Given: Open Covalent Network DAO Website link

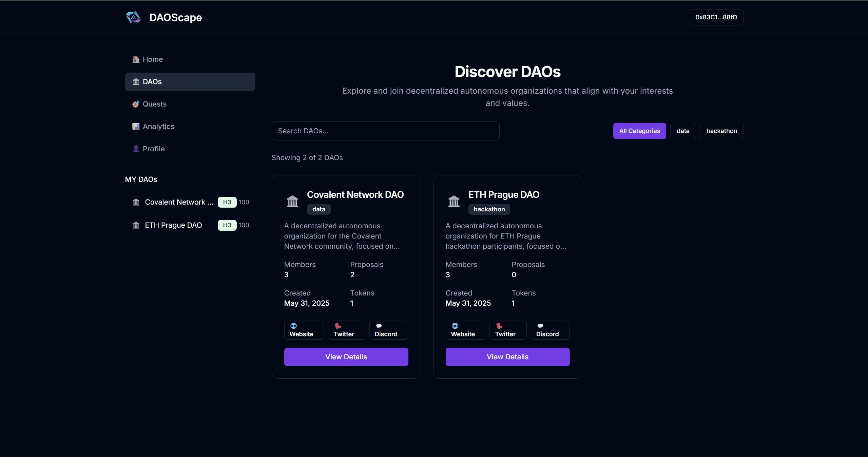Looking at the screenshot, I should tap(304, 330).
